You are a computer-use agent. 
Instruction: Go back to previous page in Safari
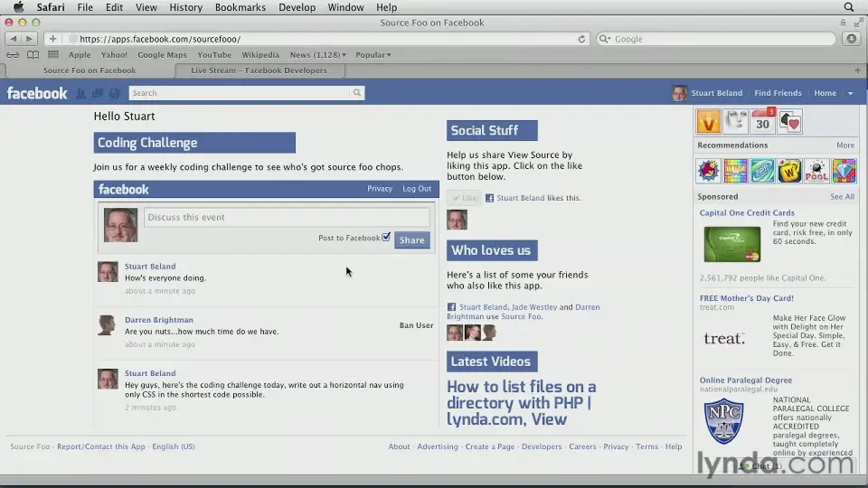14,39
